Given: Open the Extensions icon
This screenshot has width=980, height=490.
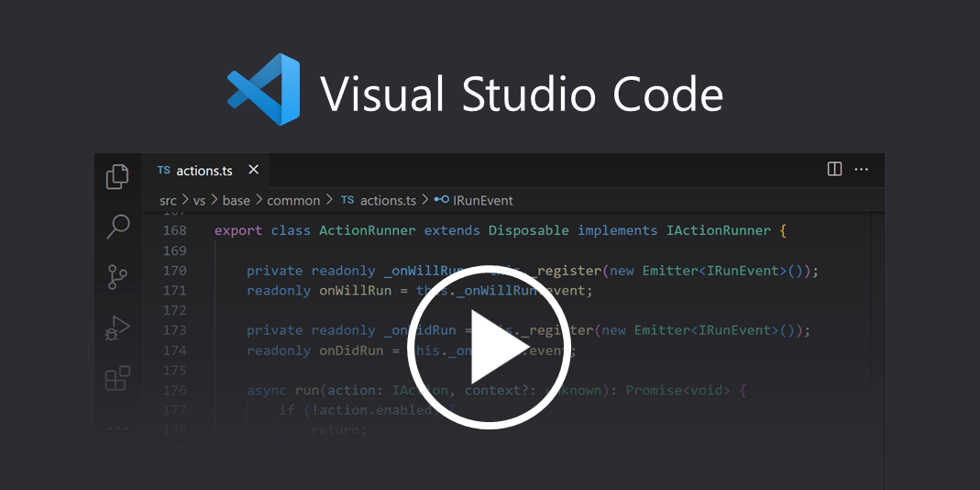Looking at the screenshot, I should [117, 378].
